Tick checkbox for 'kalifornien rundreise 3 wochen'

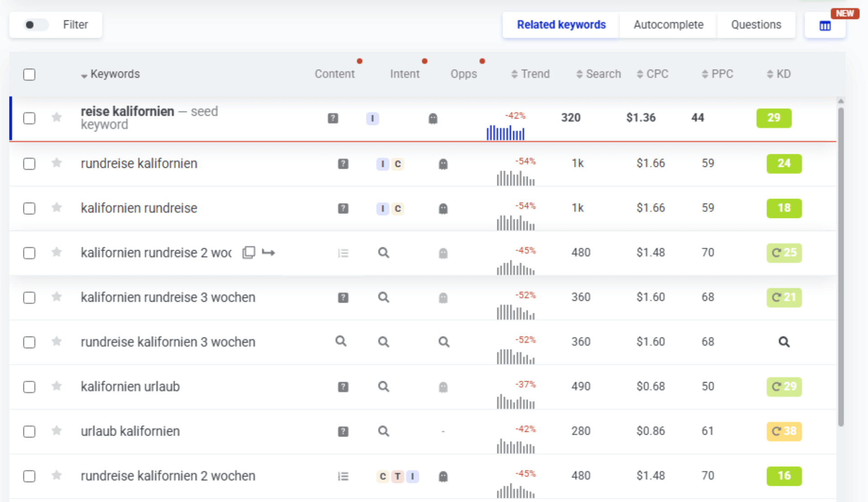point(29,298)
